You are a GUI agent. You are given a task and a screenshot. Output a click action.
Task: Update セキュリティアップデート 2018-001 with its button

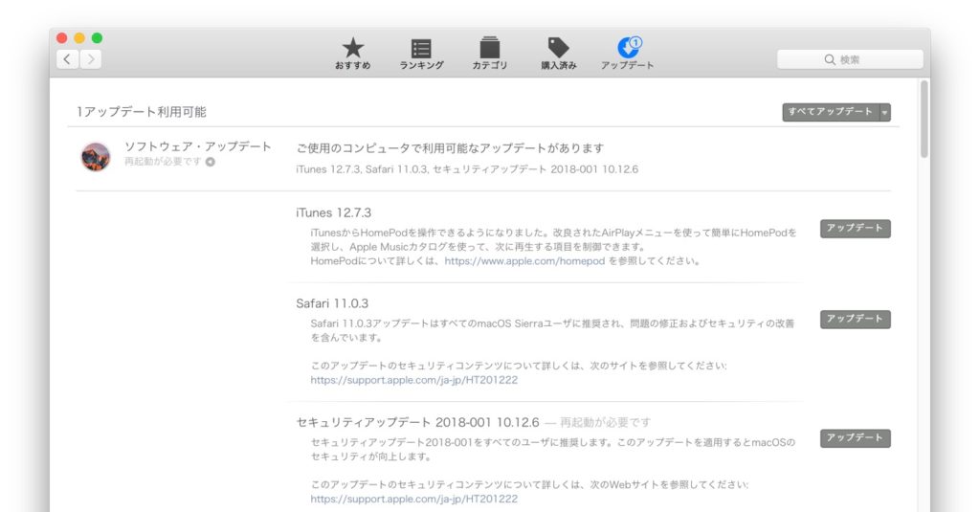pos(855,438)
